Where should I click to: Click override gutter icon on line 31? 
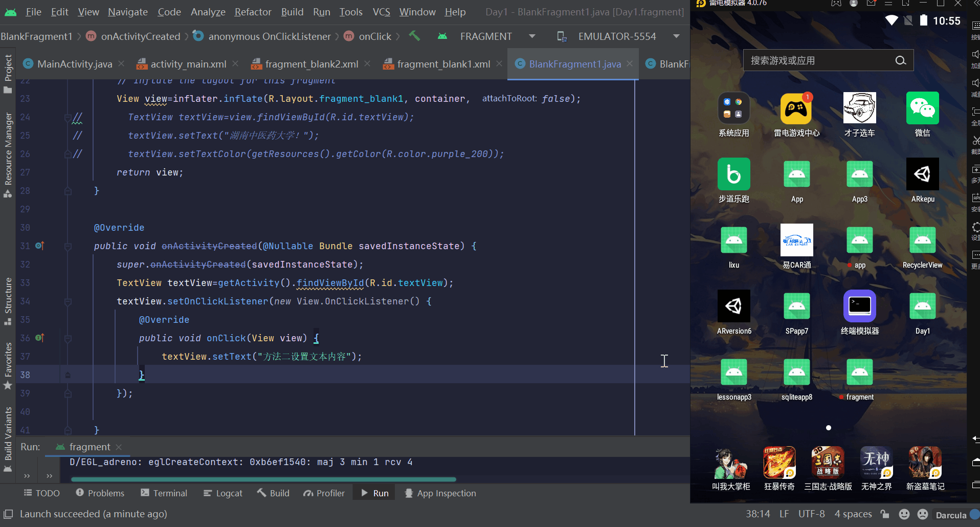(x=40, y=246)
